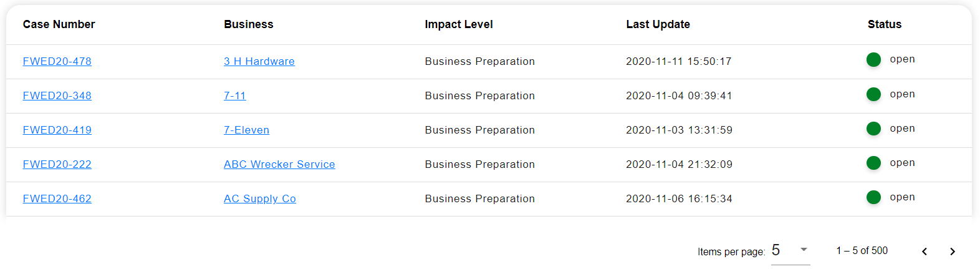Click green status dot for FWED20-462
This screenshot has height=269, width=980.
pos(873,197)
